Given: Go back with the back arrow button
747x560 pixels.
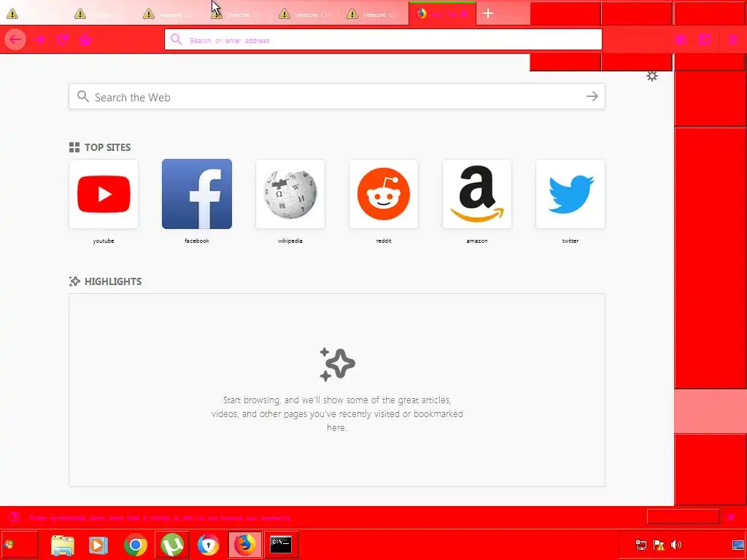Looking at the screenshot, I should click(x=15, y=39).
